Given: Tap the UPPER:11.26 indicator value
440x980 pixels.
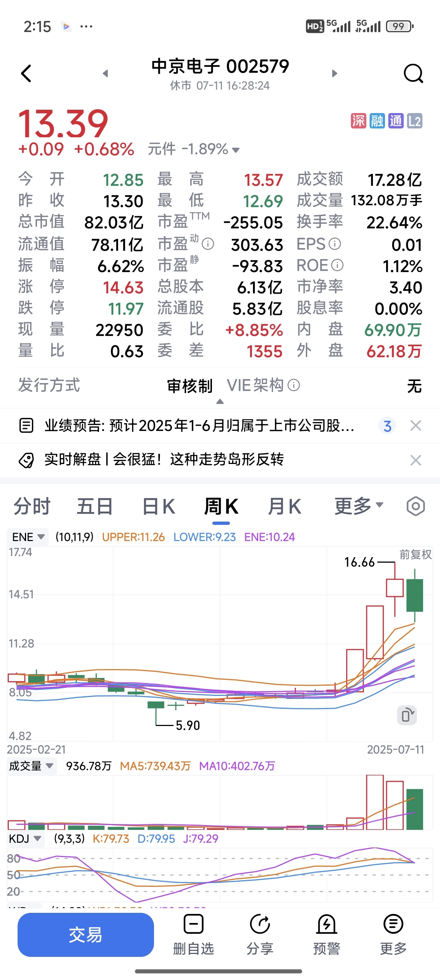Looking at the screenshot, I should 133,537.
